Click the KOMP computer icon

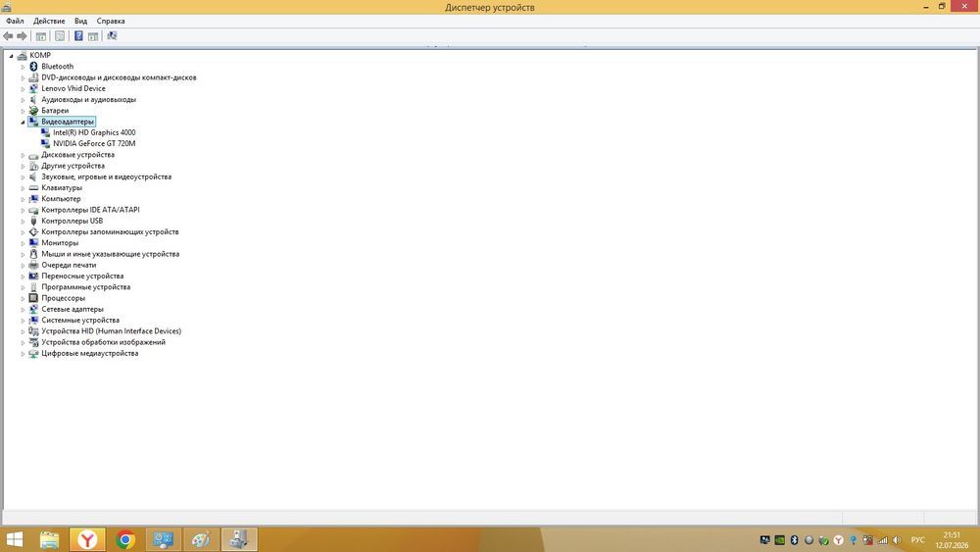click(x=22, y=55)
